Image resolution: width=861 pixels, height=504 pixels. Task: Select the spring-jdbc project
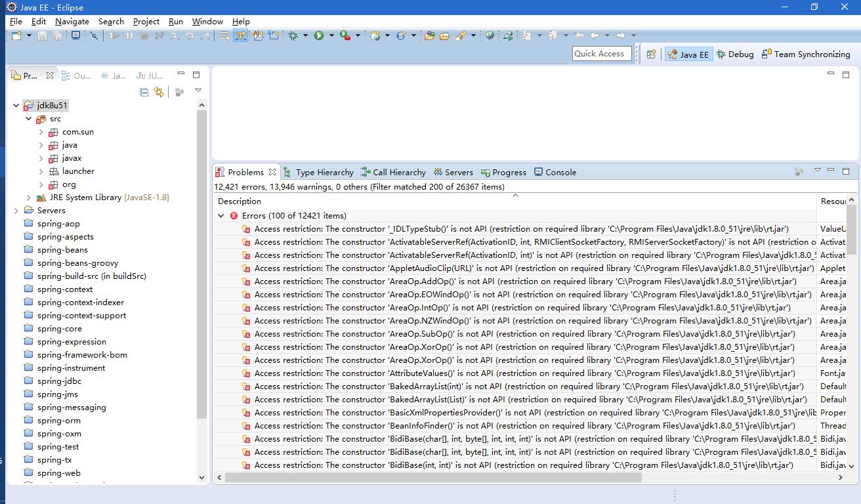point(59,381)
